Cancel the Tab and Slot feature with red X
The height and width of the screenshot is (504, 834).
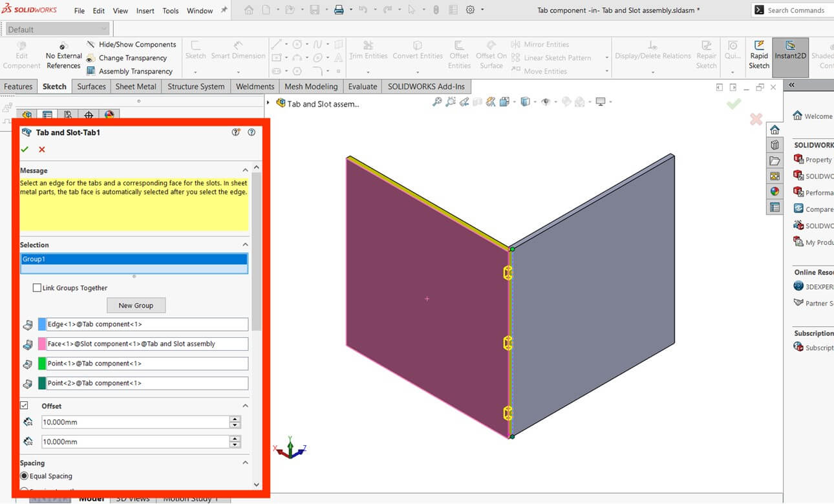click(41, 149)
